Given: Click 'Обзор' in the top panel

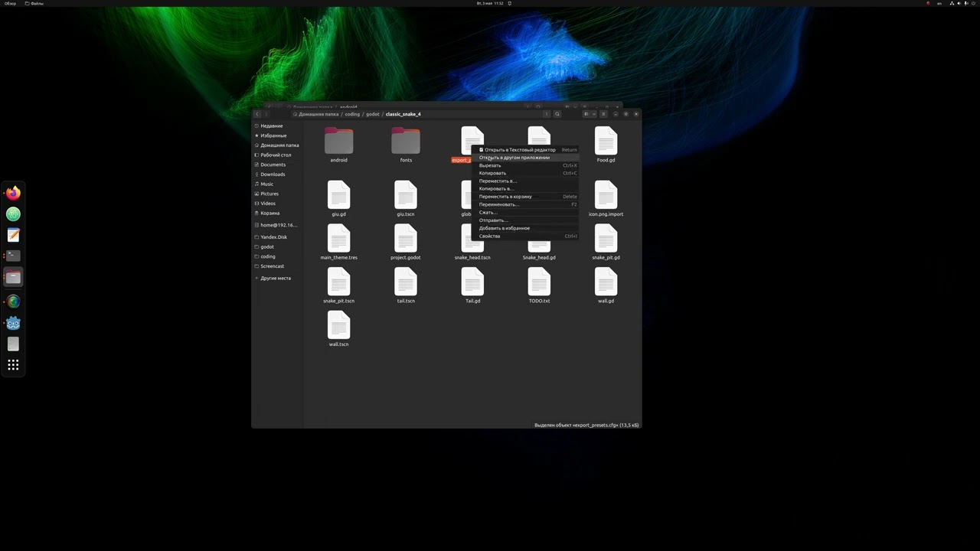Looking at the screenshot, I should pyautogui.click(x=10, y=3).
